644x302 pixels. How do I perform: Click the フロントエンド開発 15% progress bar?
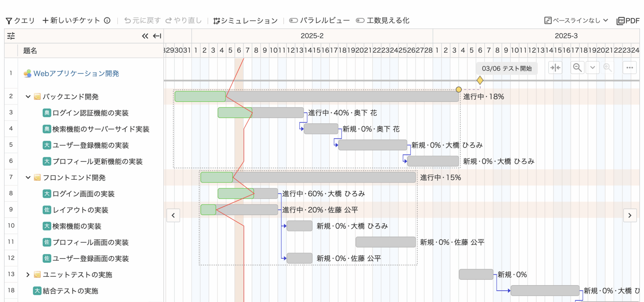click(x=308, y=177)
